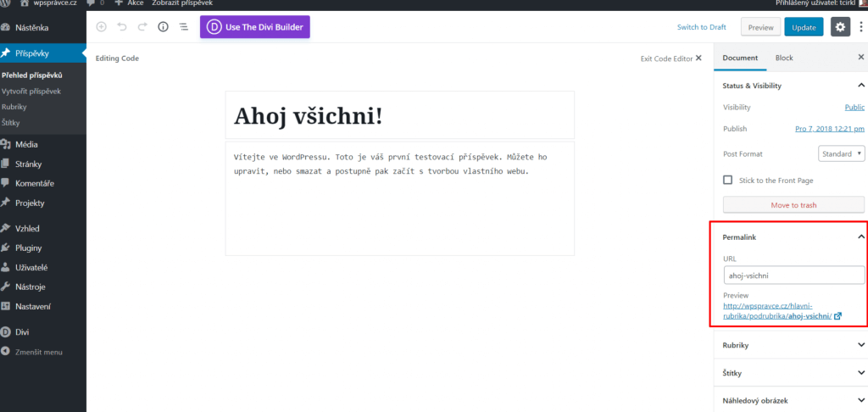Click the Nástroje wrench icon

click(x=6, y=287)
